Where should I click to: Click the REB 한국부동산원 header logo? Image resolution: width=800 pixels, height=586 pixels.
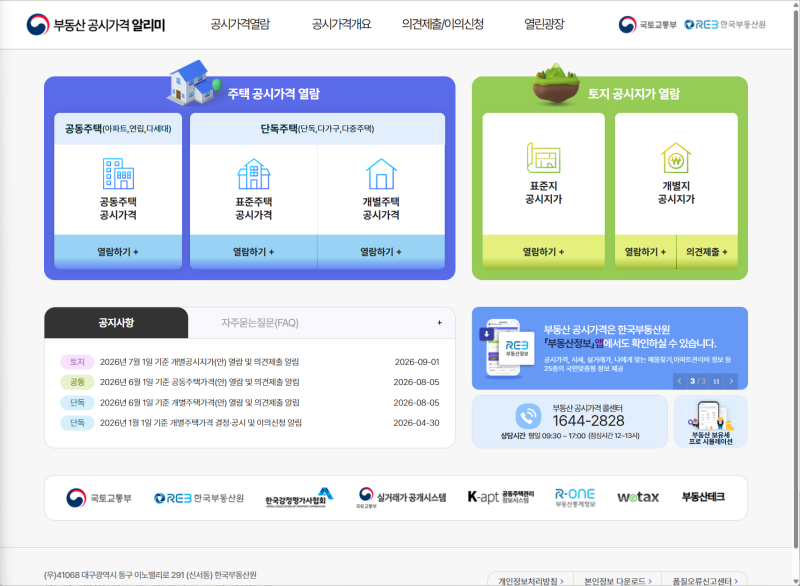click(724, 24)
